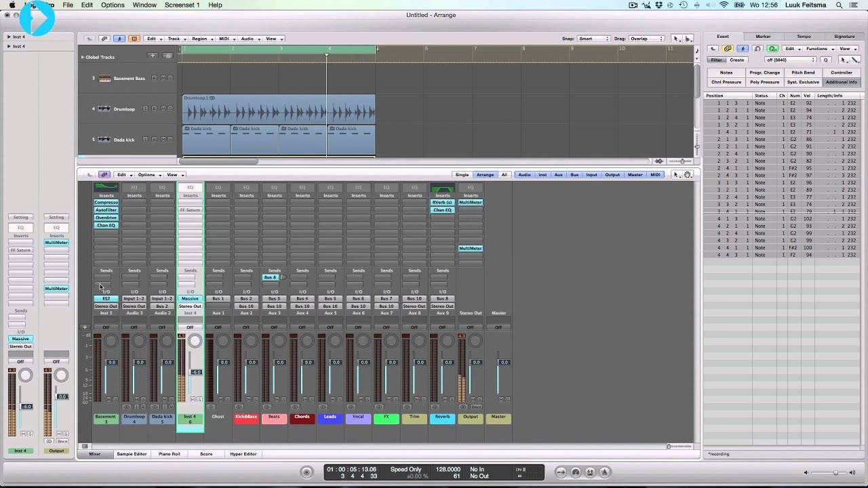Click the Dada kick track icon

pos(104,140)
